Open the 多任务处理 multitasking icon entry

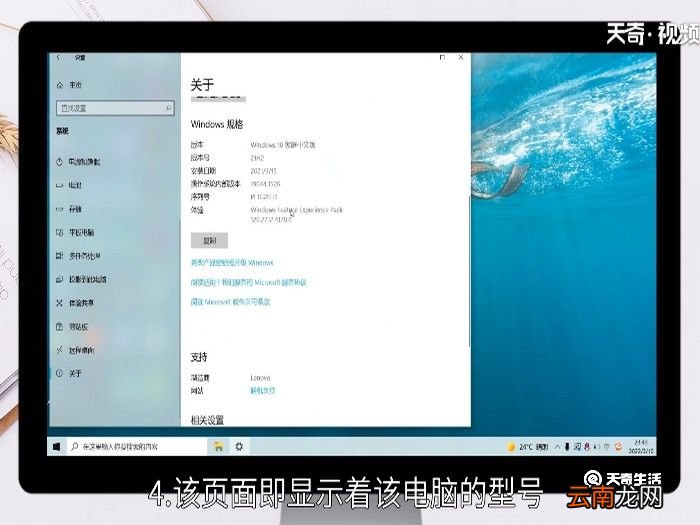click(59, 256)
